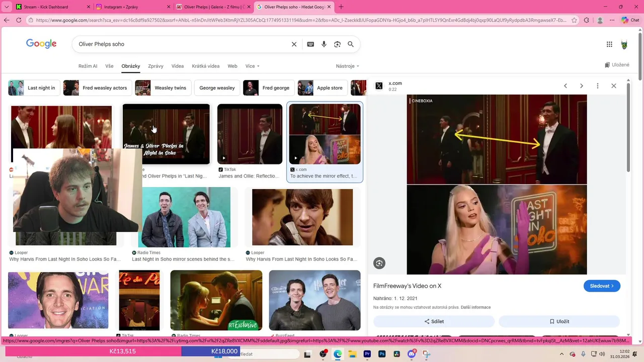Expand the Nástroje tools dropdown
The height and width of the screenshot is (362, 644).
pyautogui.click(x=348, y=66)
